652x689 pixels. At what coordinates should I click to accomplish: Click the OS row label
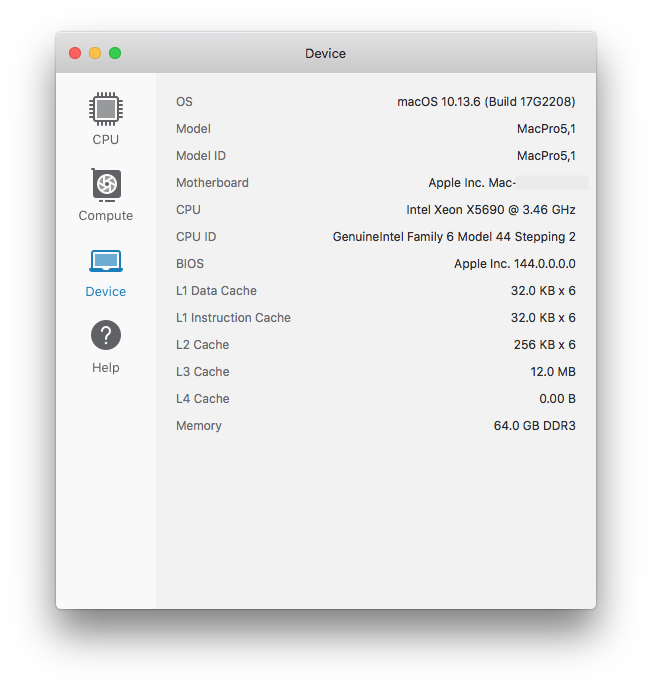pyautogui.click(x=184, y=102)
